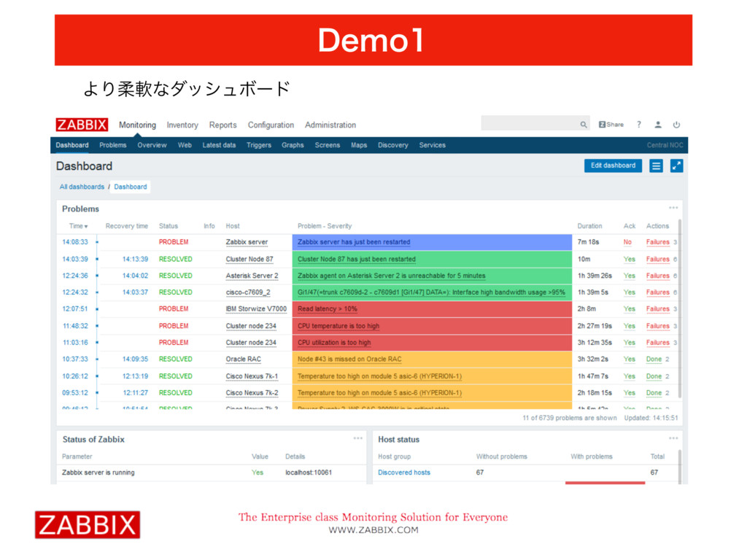Open Asterisk Server 2 unreachable problem
This screenshot has height=560, width=747.
click(392, 276)
